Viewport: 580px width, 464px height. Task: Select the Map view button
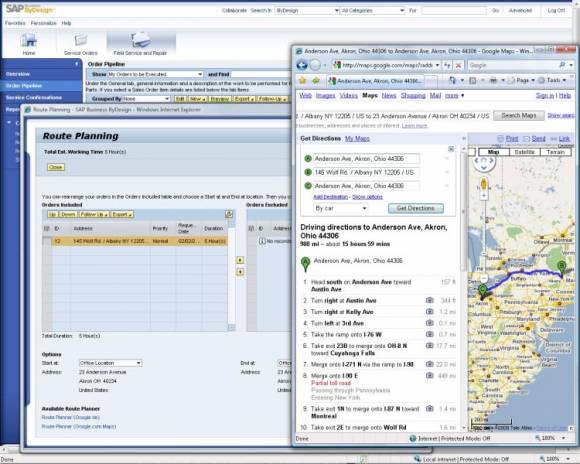493,152
